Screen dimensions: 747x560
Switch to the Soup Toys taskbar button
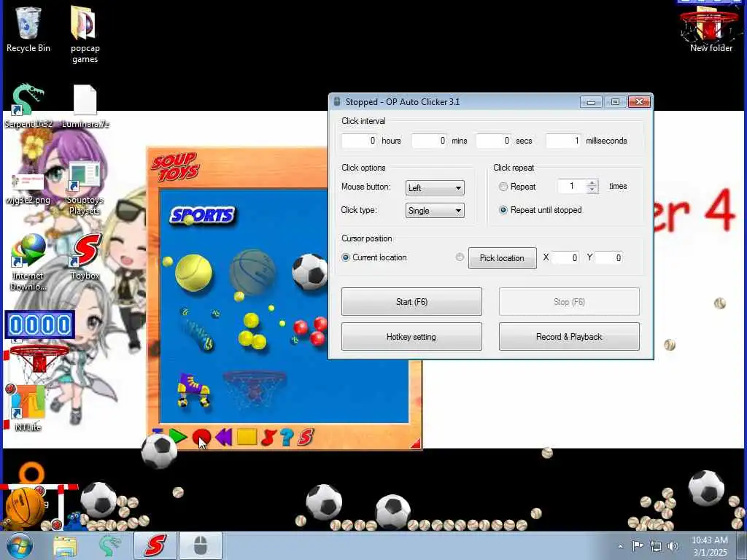pos(155,545)
